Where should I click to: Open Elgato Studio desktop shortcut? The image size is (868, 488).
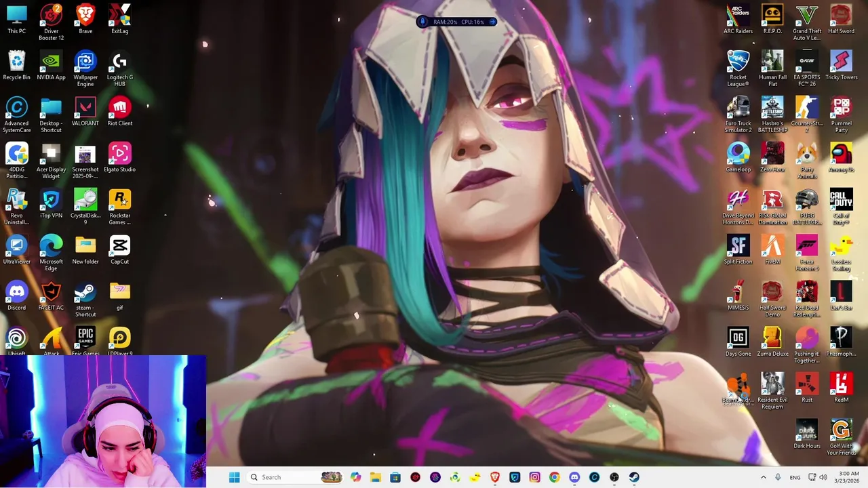120,158
